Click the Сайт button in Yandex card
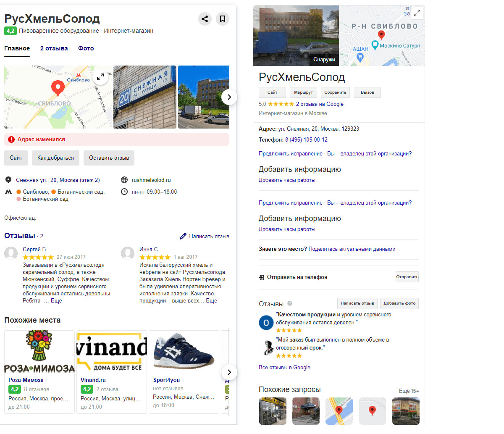This screenshot has width=504, height=434. click(x=16, y=158)
